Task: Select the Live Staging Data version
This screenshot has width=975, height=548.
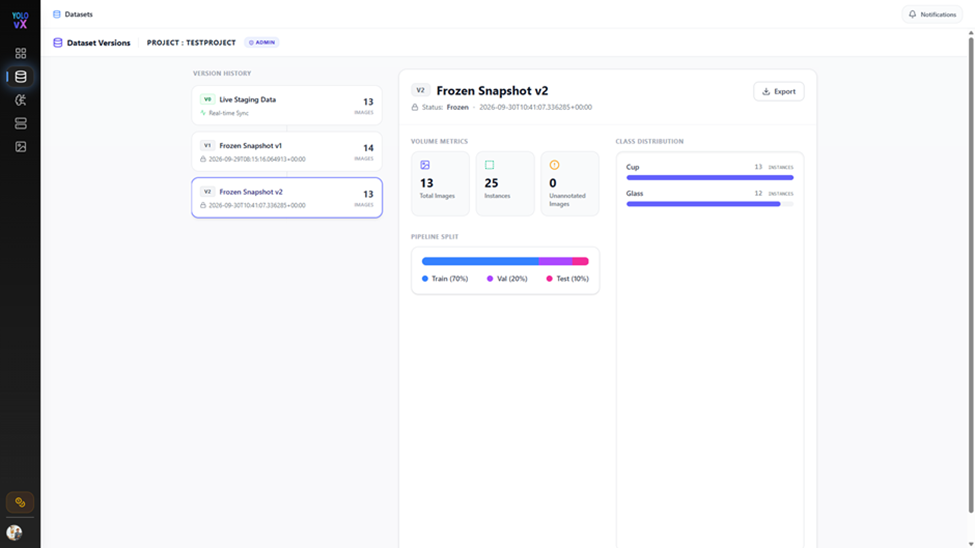Action: click(x=287, y=106)
